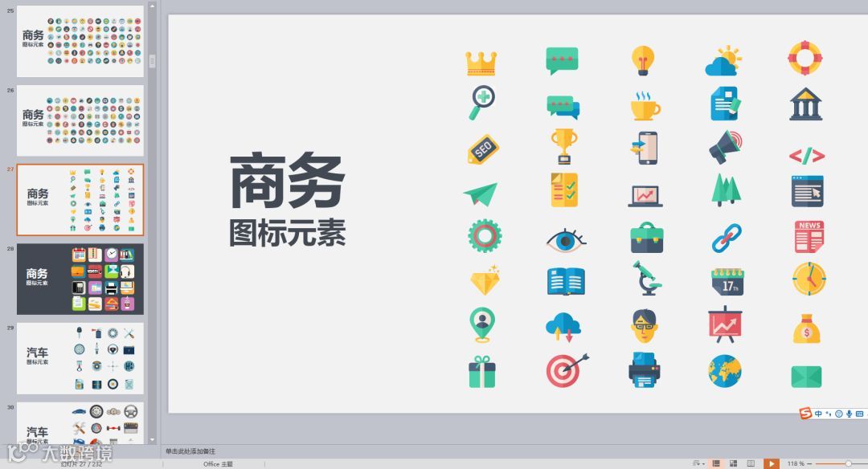Screen dimensions: 868x469
Task: Click the face with glasses icon
Action: point(645,326)
